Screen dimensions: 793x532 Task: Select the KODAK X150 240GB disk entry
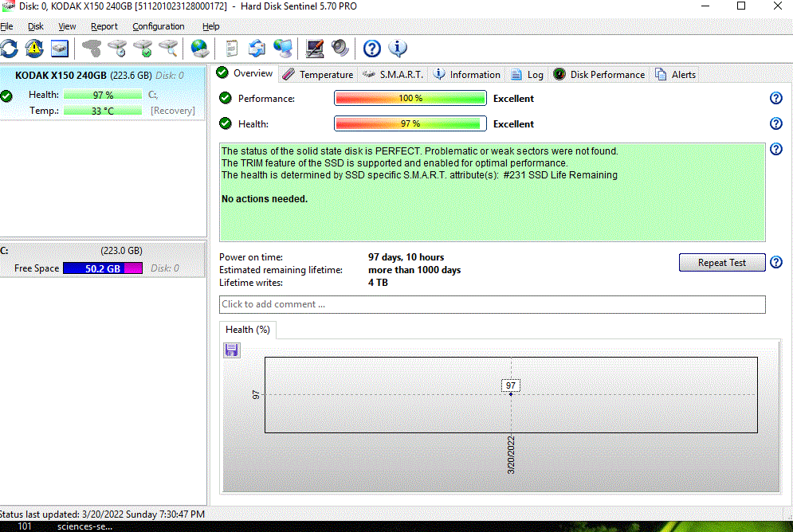click(x=103, y=92)
